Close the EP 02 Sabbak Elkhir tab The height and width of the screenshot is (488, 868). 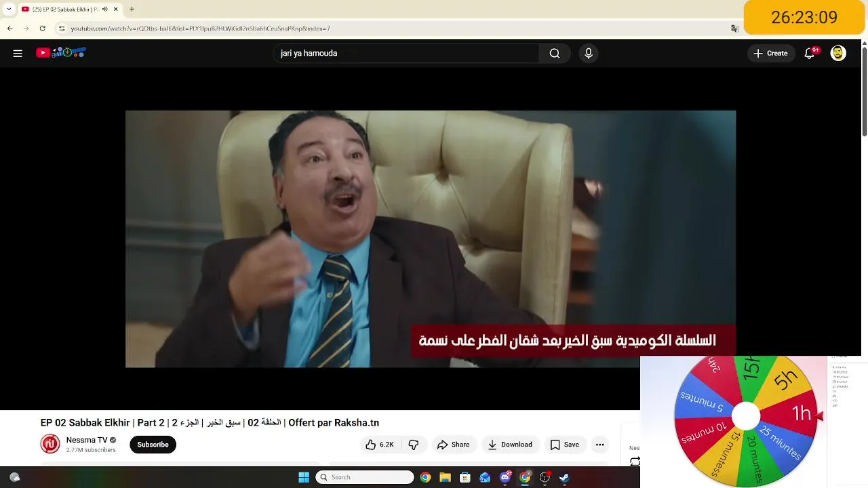point(116,9)
